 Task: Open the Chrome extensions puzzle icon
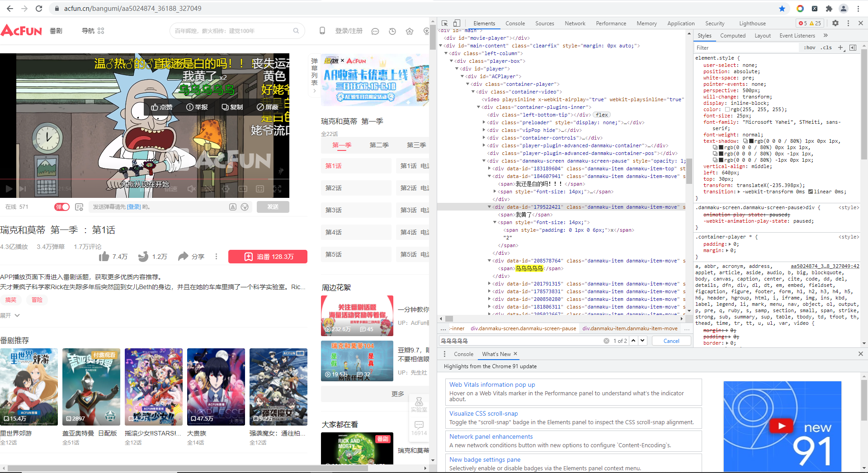(829, 9)
